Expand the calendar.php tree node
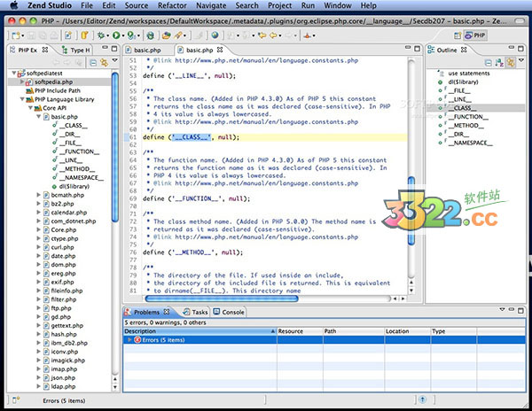 coord(38,212)
